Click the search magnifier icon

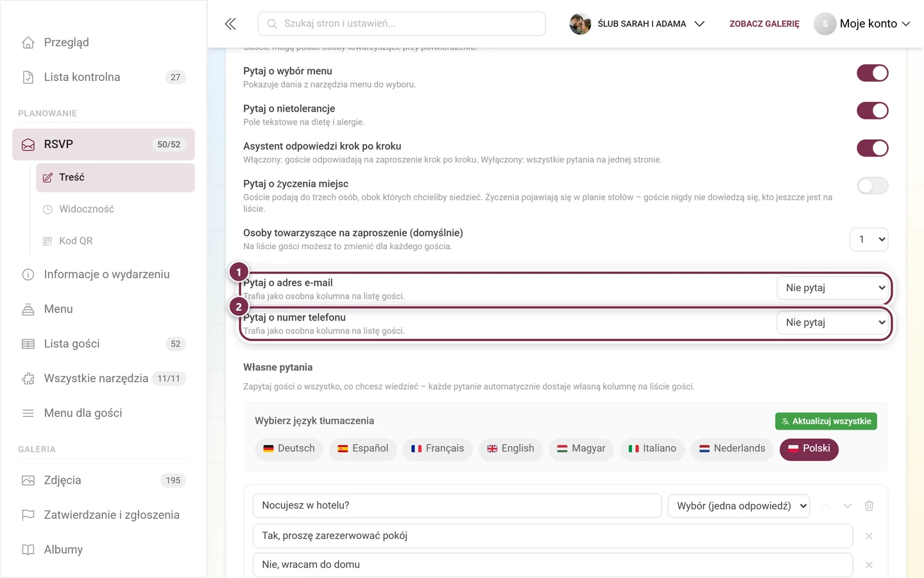click(272, 24)
